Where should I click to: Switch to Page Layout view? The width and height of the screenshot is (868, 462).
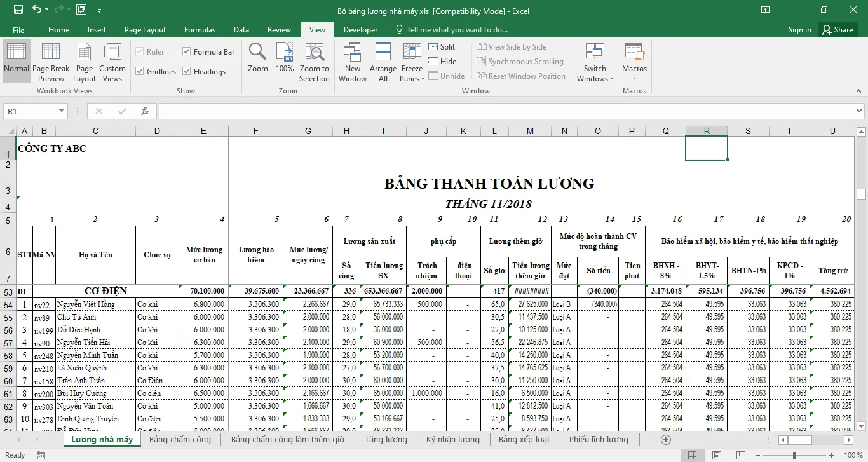[x=85, y=62]
